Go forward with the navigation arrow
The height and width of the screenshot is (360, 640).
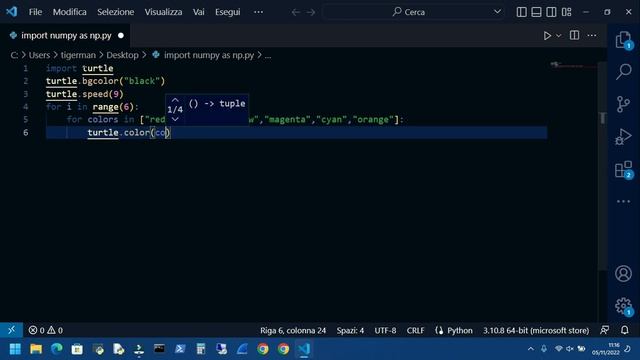click(x=311, y=12)
